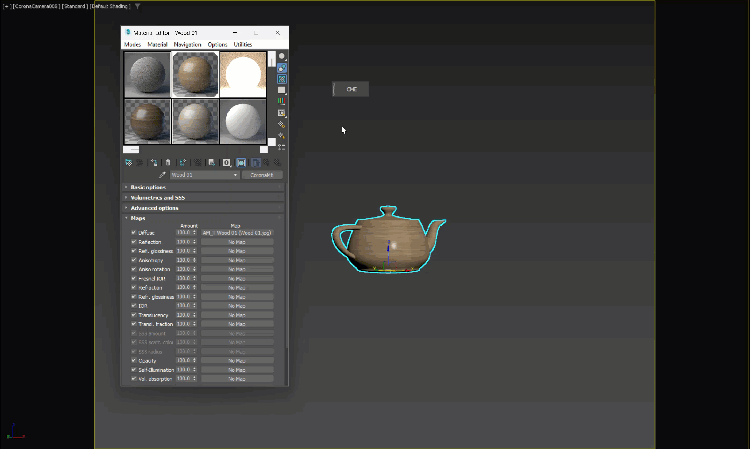Click the Get Material icon
The width and height of the screenshot is (750, 449).
coord(128,161)
